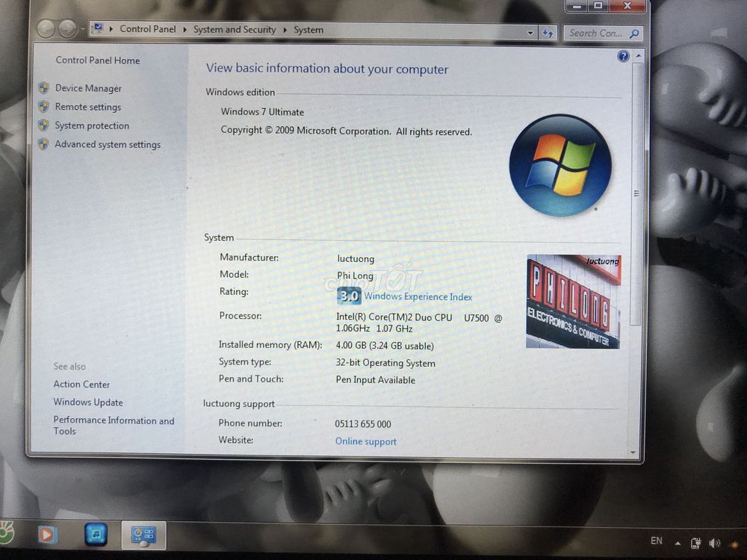Click the Manufacturer value 'luctuong'
The image size is (747, 560).
[356, 259]
